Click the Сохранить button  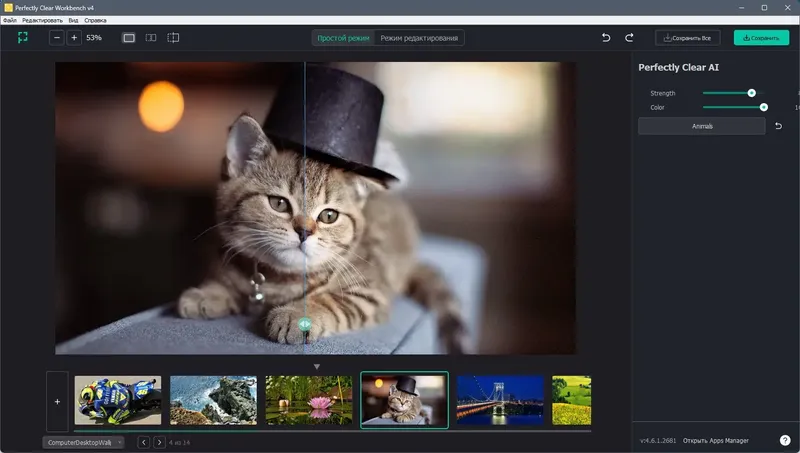pos(761,38)
